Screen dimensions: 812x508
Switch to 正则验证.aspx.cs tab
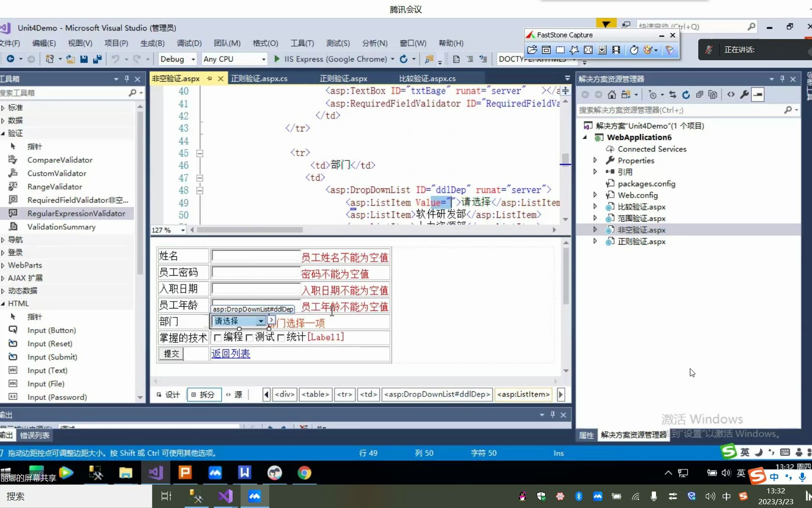tap(259, 79)
